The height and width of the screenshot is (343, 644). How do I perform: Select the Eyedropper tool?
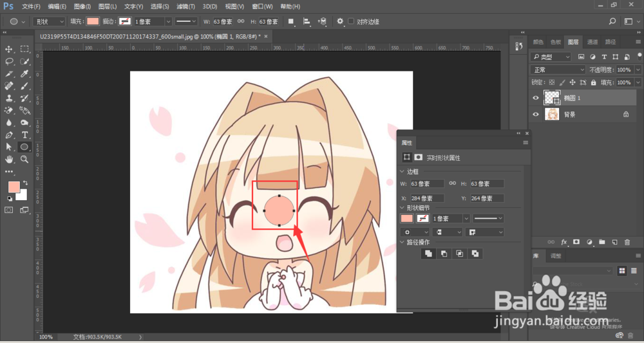point(24,74)
